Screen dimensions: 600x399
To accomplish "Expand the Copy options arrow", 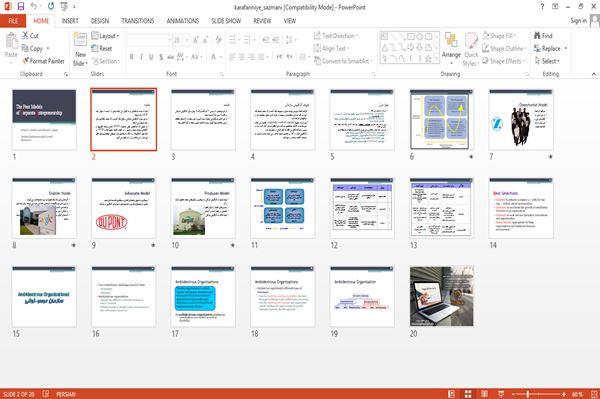I will coord(48,49).
